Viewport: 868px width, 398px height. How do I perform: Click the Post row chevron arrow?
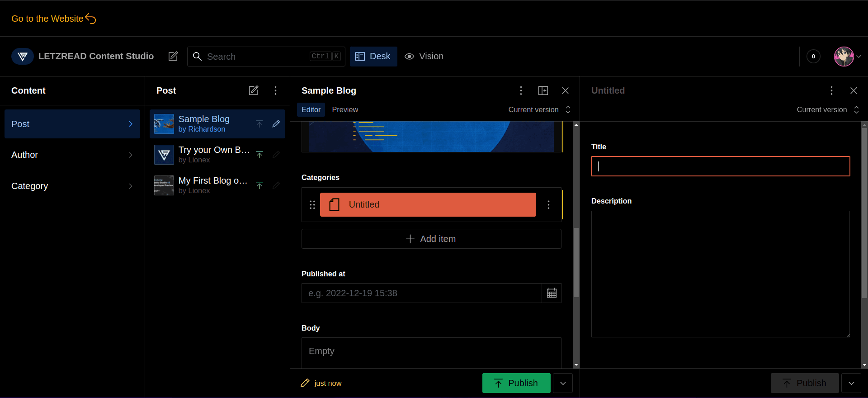coord(131,124)
